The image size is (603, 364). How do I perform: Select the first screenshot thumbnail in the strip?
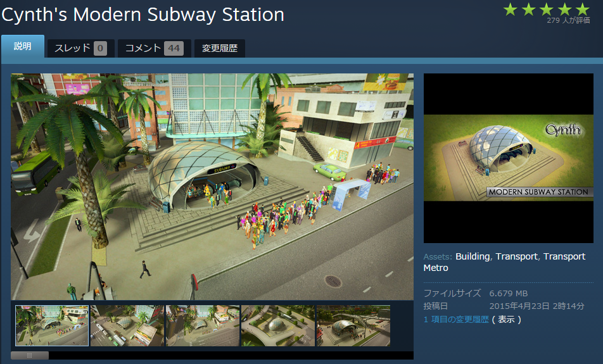[x=52, y=325]
